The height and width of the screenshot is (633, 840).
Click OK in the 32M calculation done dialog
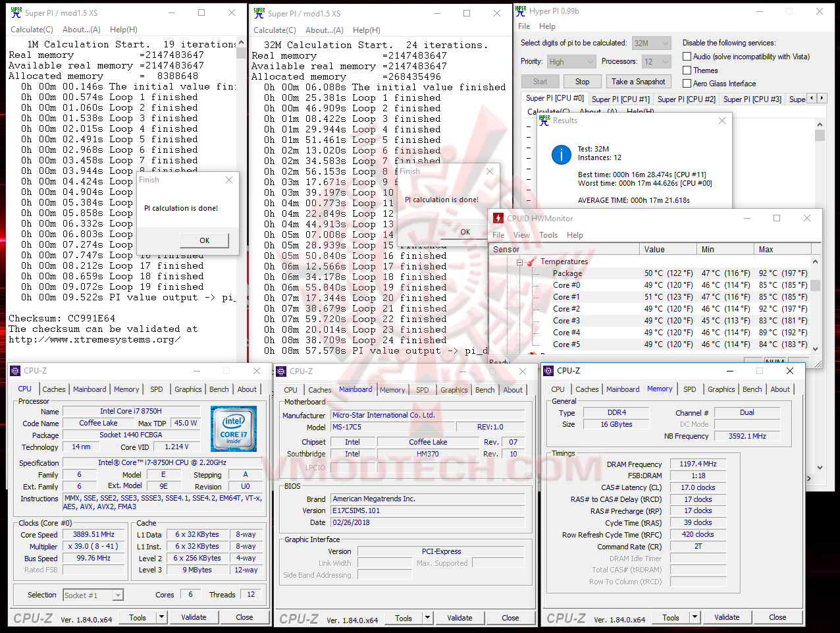click(465, 232)
